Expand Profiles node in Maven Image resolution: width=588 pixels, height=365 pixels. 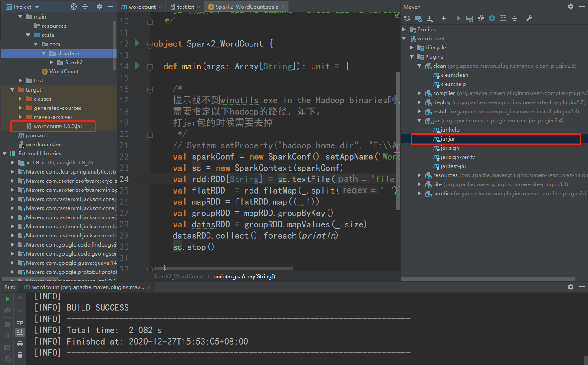coord(404,30)
